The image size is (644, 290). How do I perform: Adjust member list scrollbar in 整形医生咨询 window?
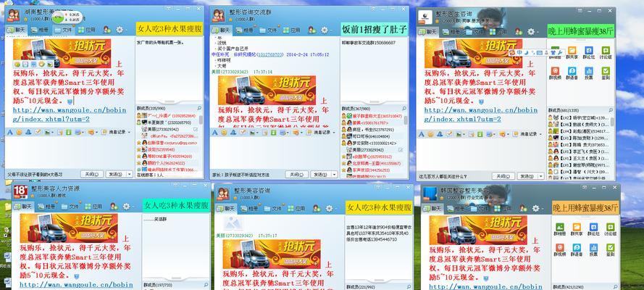point(612,123)
